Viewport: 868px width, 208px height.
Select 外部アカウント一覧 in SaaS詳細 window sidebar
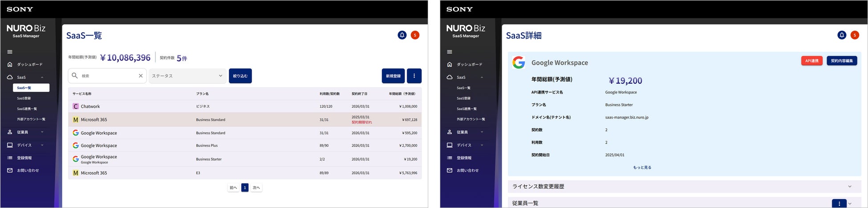click(x=471, y=119)
